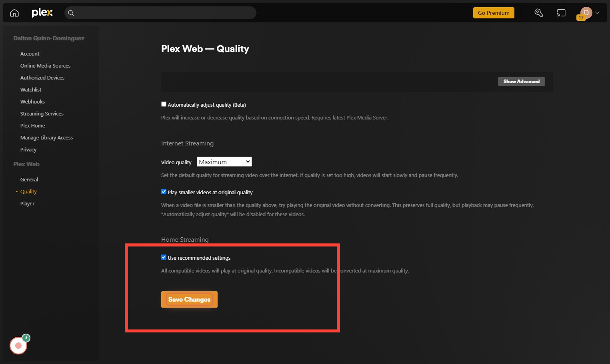Select Streaming Services in sidebar
This screenshot has width=610, height=364.
(x=42, y=113)
